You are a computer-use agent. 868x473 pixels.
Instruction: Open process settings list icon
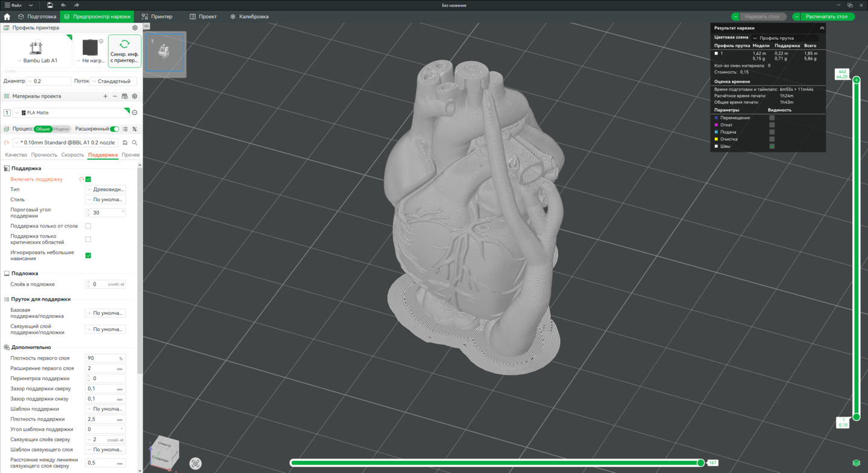[125, 129]
